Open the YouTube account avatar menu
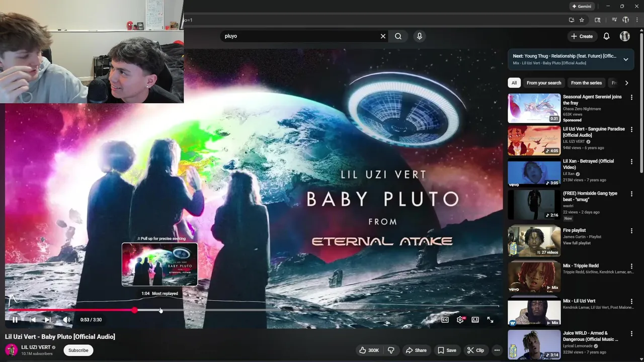Image resolution: width=644 pixels, height=362 pixels. pos(625,36)
